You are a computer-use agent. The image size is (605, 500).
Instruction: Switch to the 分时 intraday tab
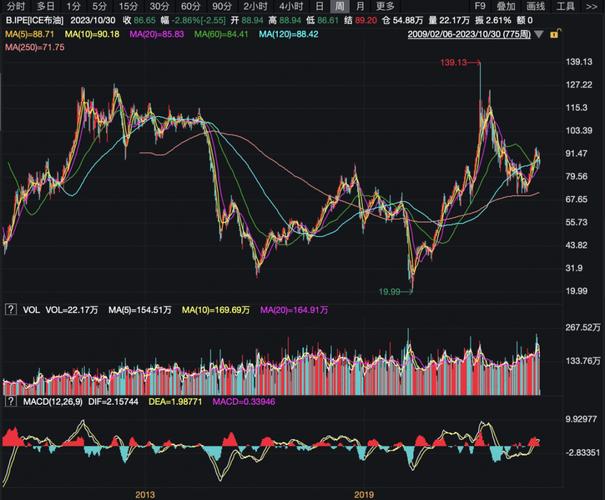coord(16,6)
